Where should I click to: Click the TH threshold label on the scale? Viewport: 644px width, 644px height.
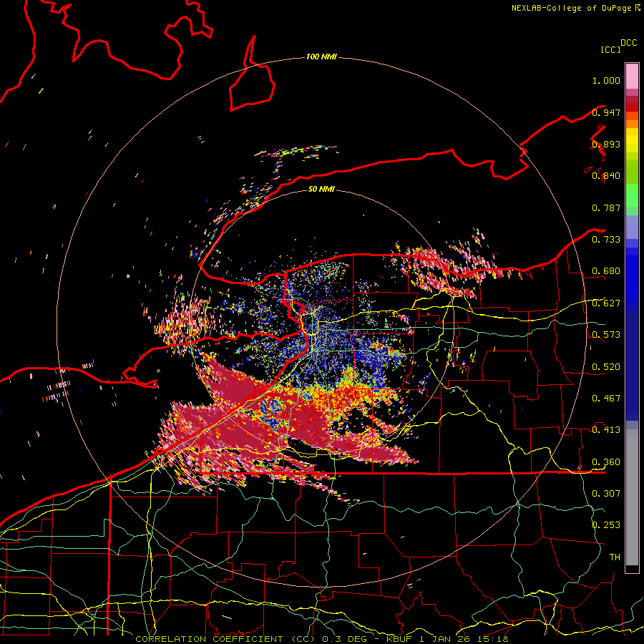[615, 557]
